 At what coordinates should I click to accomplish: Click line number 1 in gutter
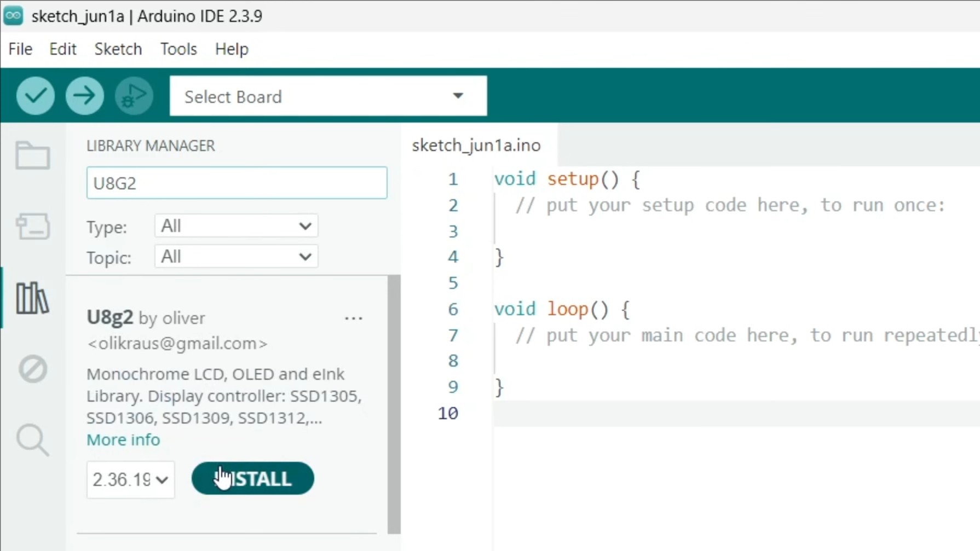click(453, 179)
